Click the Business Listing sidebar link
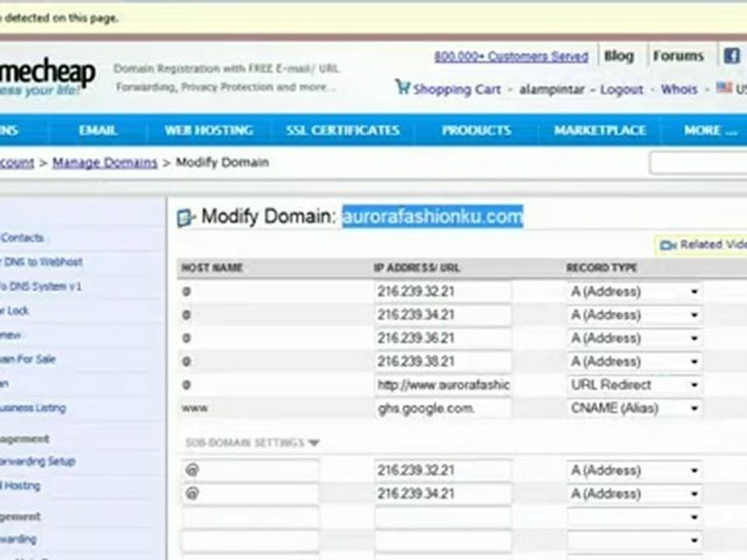 coord(33,408)
